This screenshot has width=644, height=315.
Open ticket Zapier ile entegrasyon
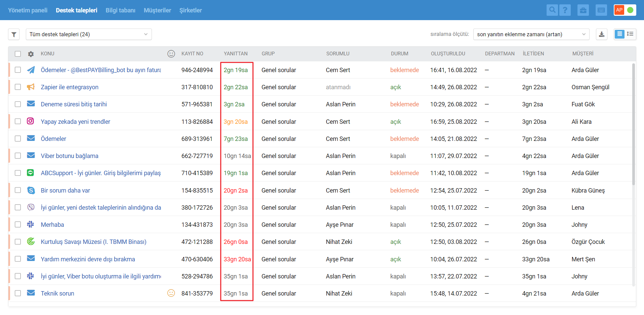70,87
